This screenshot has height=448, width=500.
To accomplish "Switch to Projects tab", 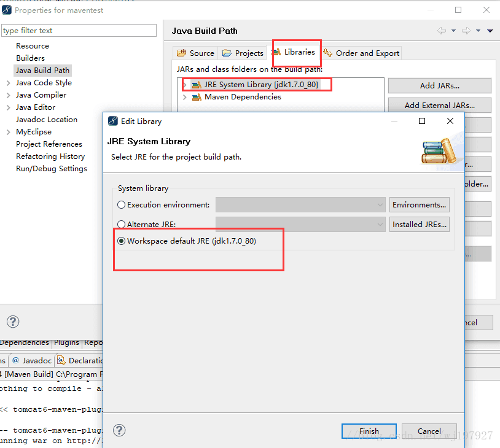I will (x=243, y=53).
